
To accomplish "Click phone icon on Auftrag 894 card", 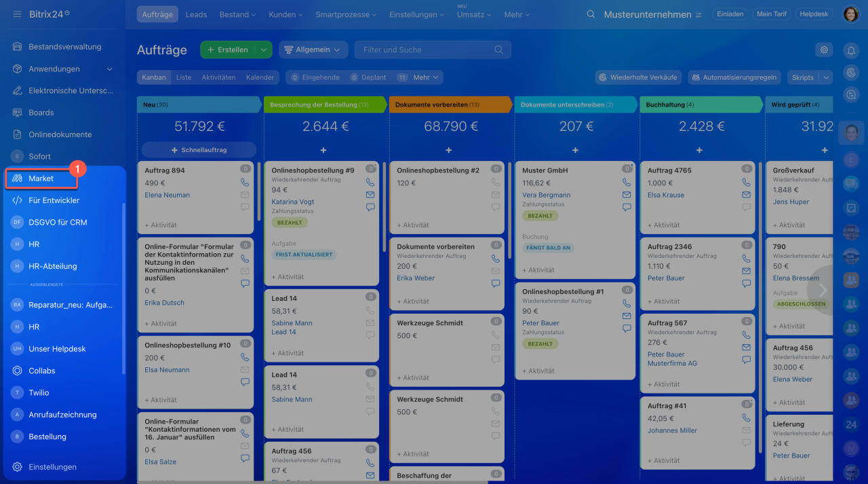I will click(x=245, y=183).
